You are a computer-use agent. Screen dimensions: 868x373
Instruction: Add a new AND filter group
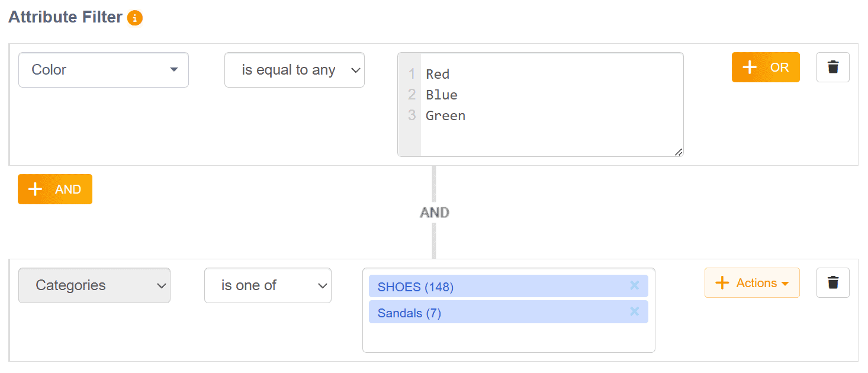[55, 189]
